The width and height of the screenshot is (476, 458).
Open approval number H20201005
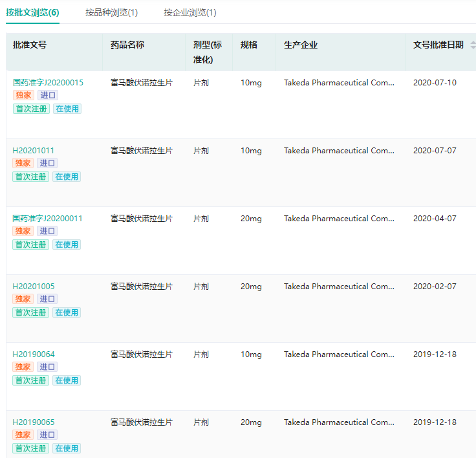pyautogui.click(x=34, y=287)
